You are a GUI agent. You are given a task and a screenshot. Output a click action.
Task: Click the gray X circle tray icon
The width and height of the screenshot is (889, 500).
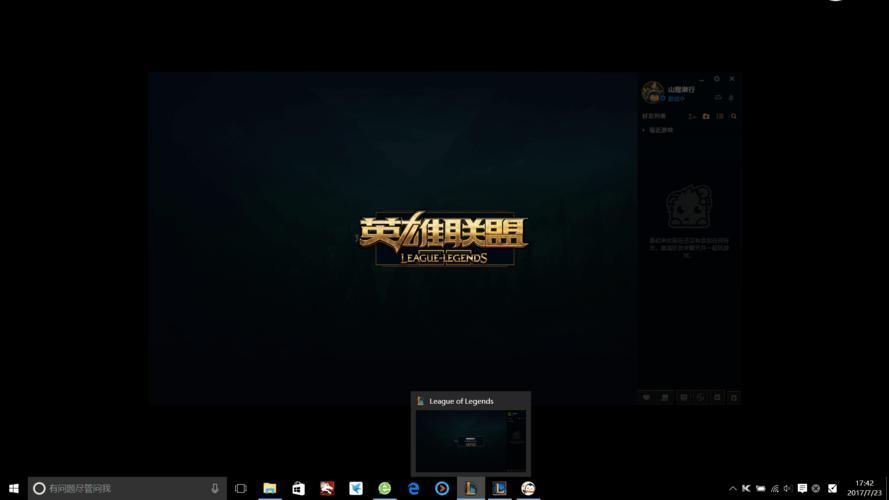click(816, 488)
